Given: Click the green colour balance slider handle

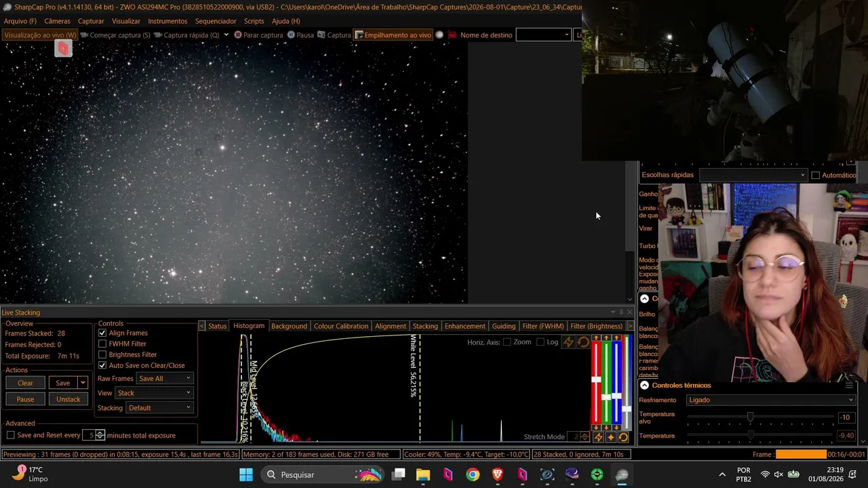Looking at the screenshot, I should [606, 398].
